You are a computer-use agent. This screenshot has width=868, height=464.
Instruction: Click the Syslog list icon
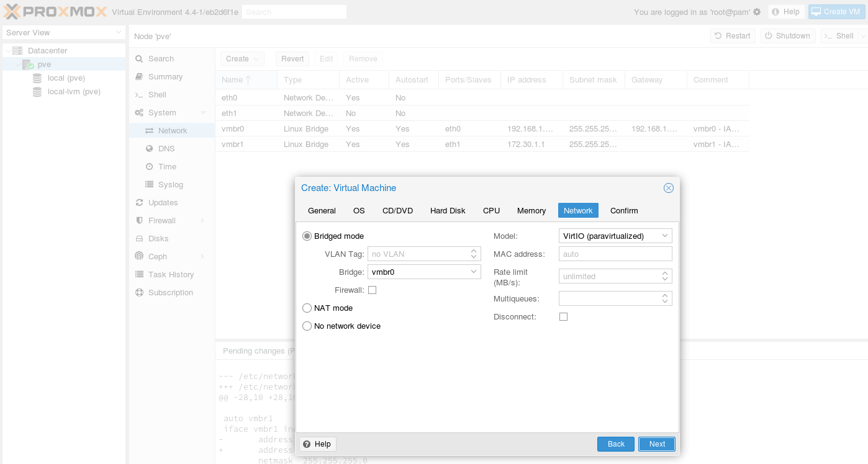click(x=149, y=184)
